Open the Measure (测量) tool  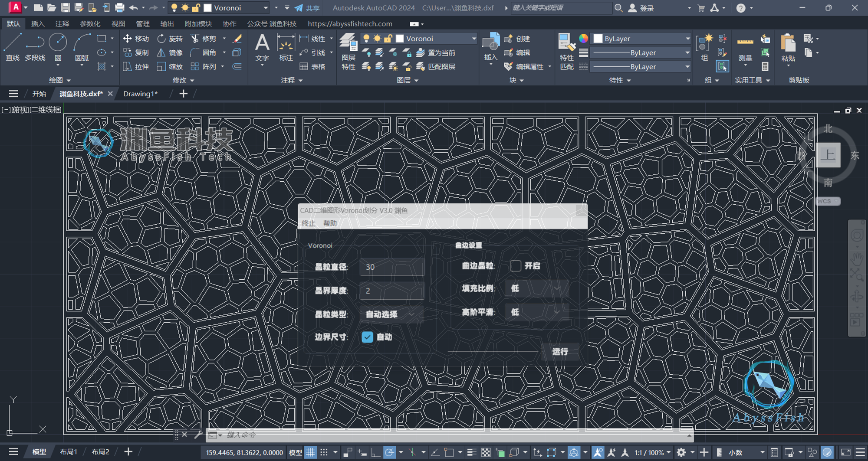coord(745,48)
